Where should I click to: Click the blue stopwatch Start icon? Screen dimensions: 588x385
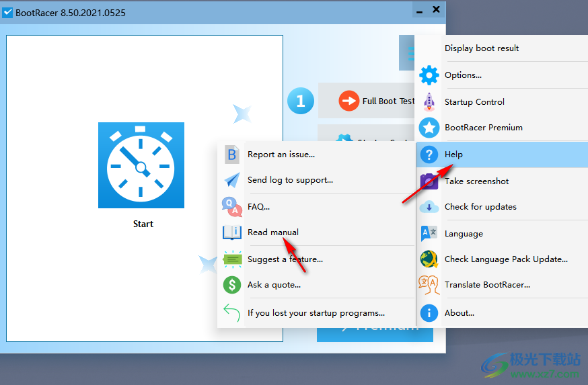[x=141, y=165]
